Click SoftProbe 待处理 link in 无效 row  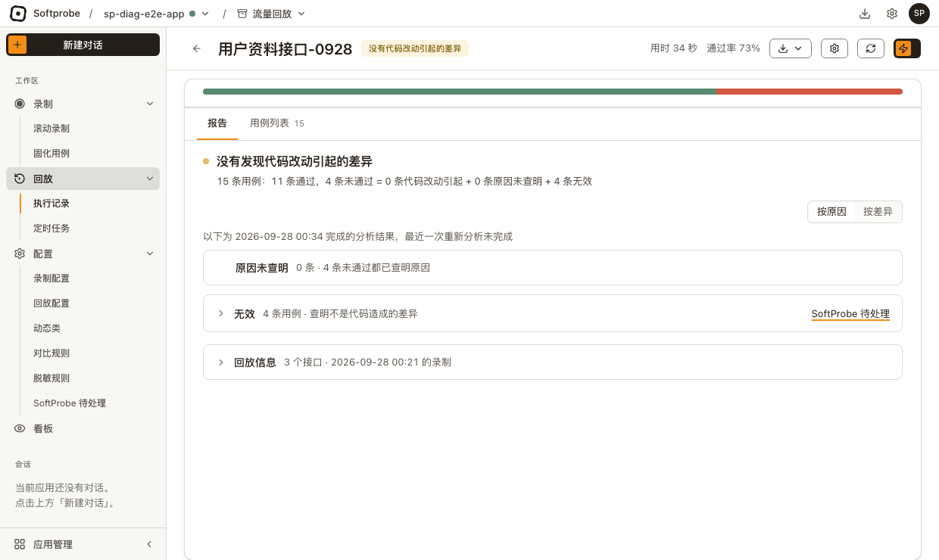[850, 314]
